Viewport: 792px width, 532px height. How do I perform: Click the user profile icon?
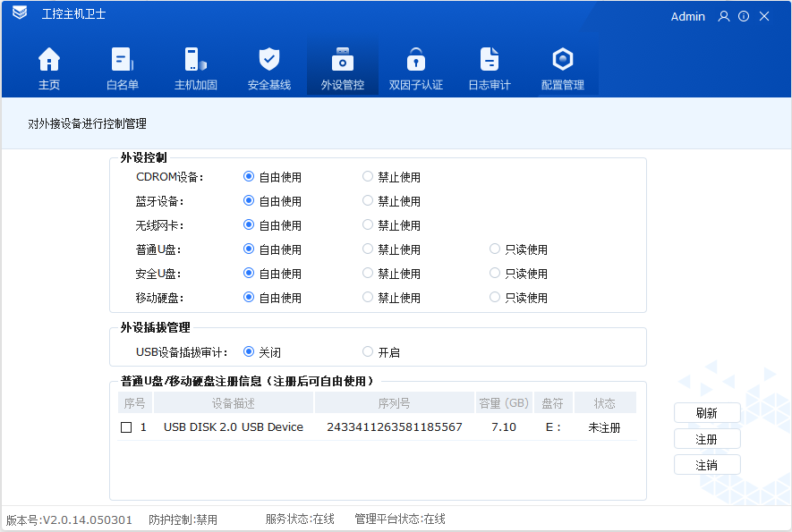pyautogui.click(x=723, y=16)
